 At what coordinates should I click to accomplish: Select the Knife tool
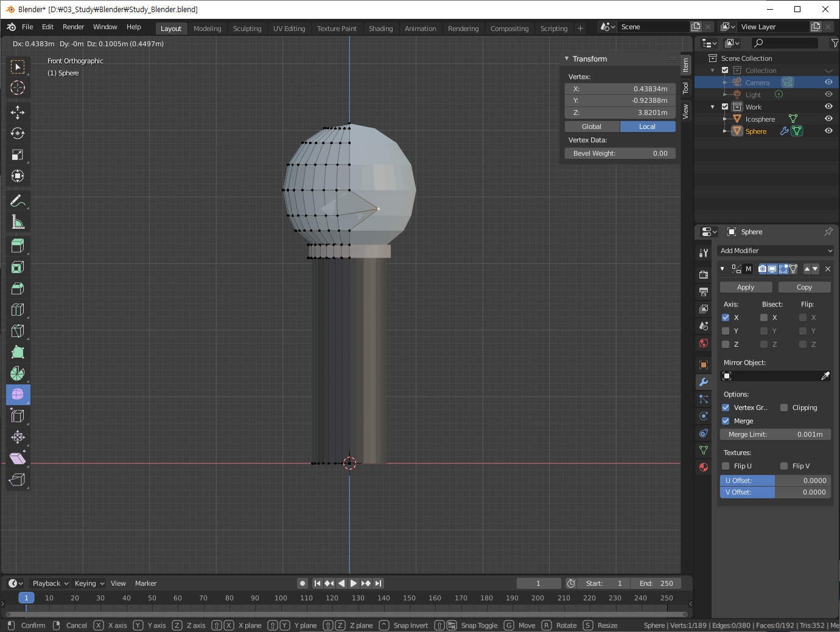pyautogui.click(x=18, y=331)
